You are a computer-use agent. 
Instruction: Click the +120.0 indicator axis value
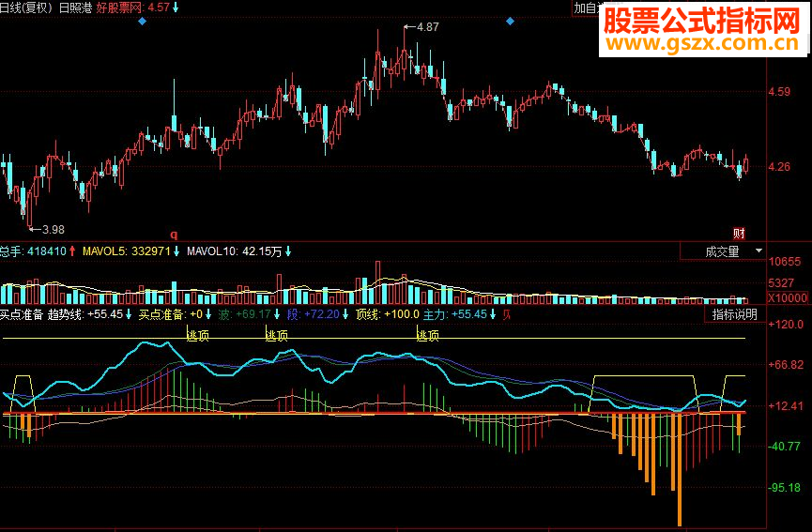786,325
